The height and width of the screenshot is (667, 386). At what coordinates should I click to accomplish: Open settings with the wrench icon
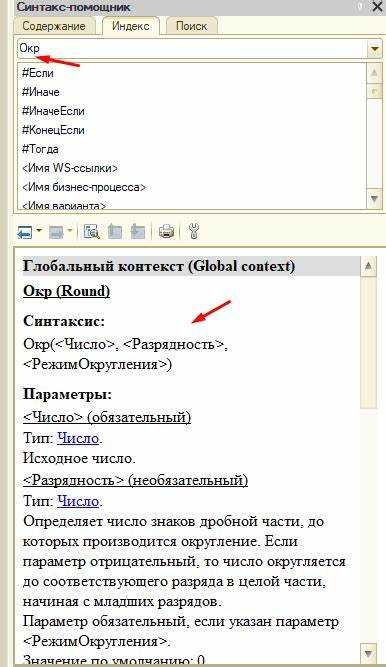coord(193,232)
